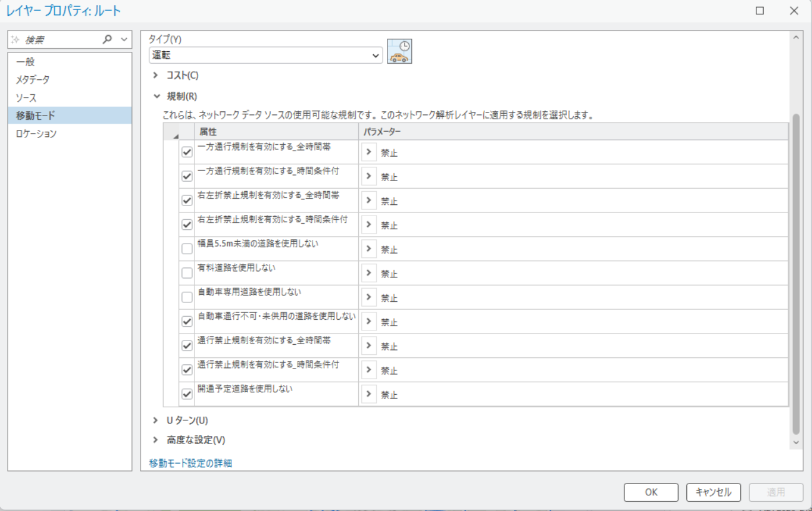Expand parameter arrow for 幅員5.5m未満の道路を使用しない
812x511 pixels.
click(368, 249)
